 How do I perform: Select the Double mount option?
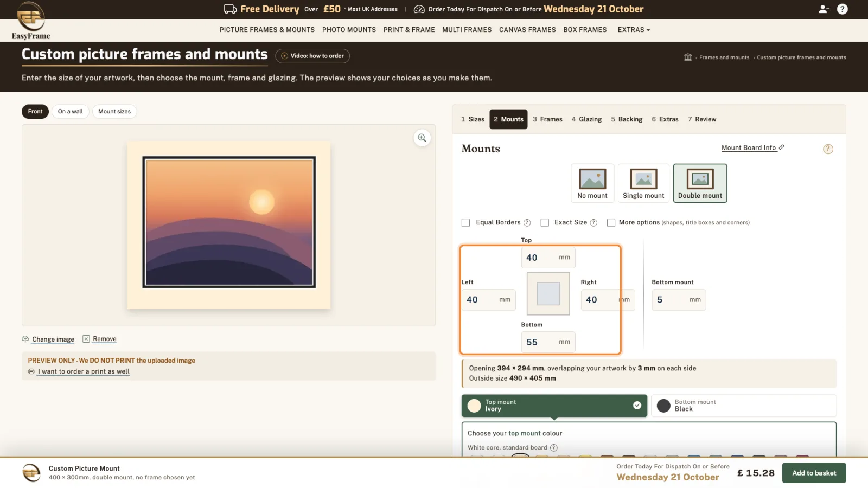coord(700,183)
